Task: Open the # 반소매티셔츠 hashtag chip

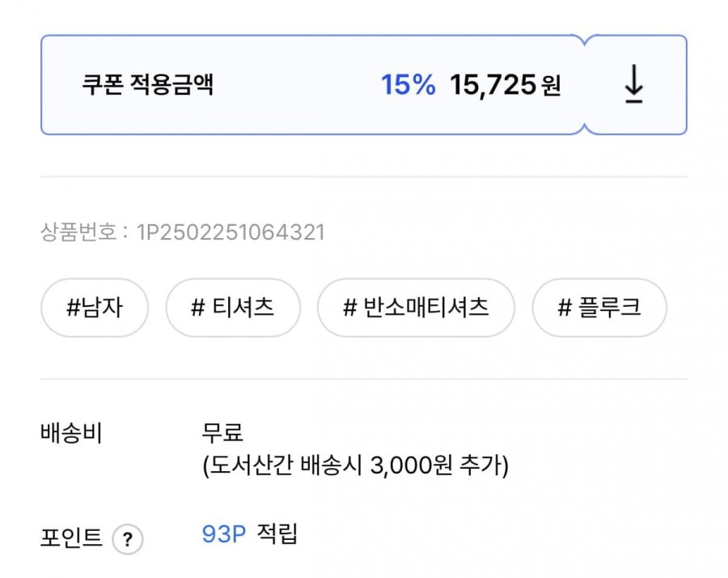Action: coord(416,308)
